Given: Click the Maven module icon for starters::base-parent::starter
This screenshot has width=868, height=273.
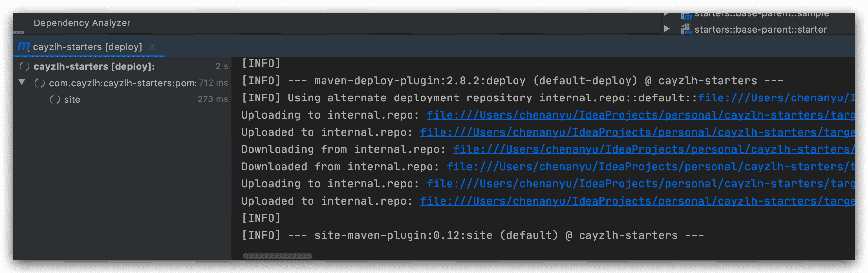Looking at the screenshot, I should pos(686,30).
